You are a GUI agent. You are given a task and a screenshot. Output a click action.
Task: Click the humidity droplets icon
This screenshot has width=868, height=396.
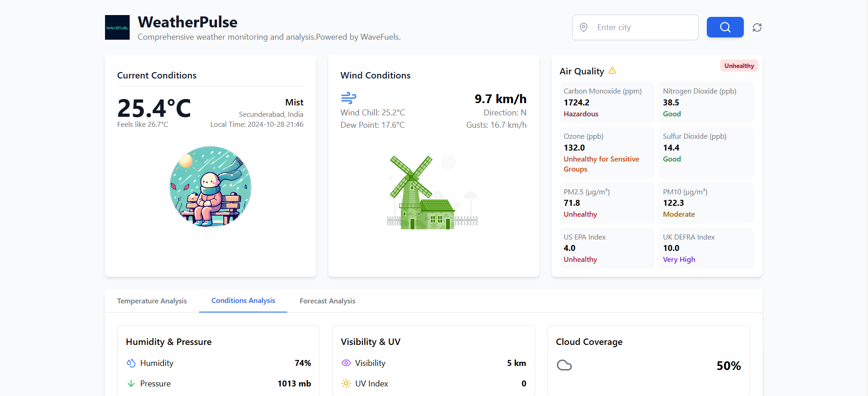pos(131,363)
